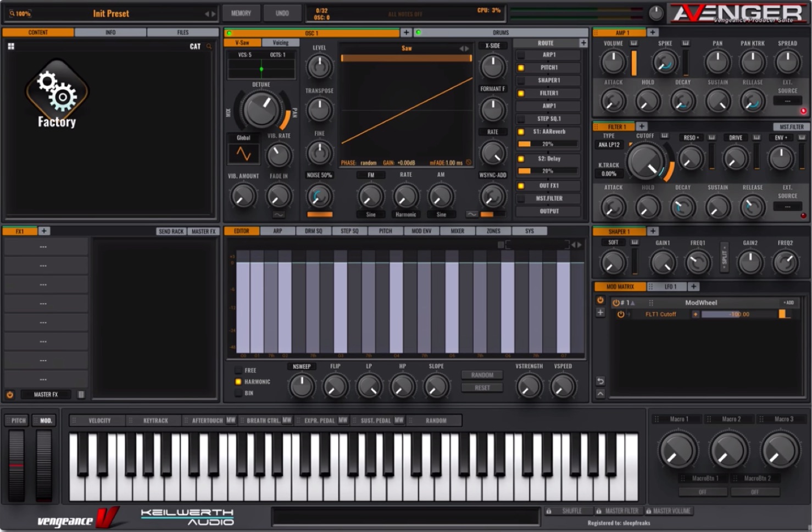Screen dimensions: 812x532
Task: Open the Factory preset category icon
Action: point(57,94)
